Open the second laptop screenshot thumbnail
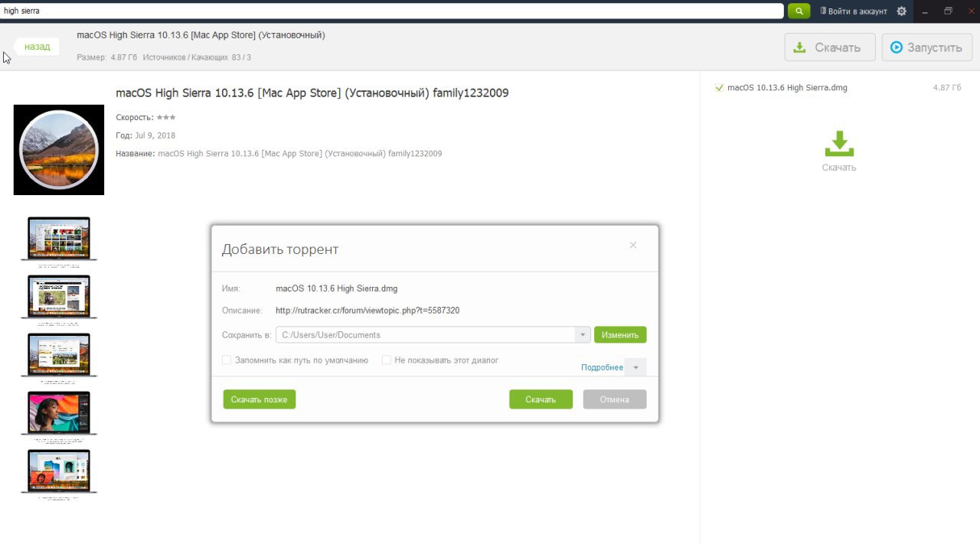This screenshot has width=980, height=544. pyautogui.click(x=59, y=297)
